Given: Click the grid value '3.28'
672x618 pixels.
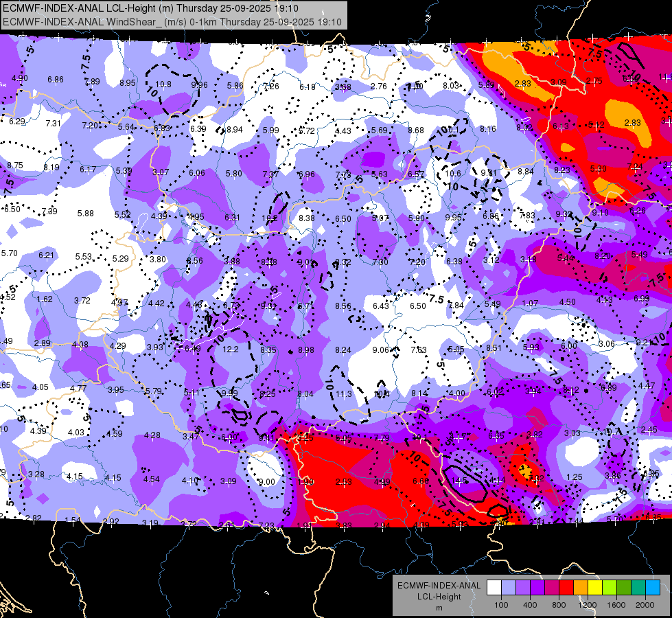Looking at the screenshot, I should coord(36,474).
